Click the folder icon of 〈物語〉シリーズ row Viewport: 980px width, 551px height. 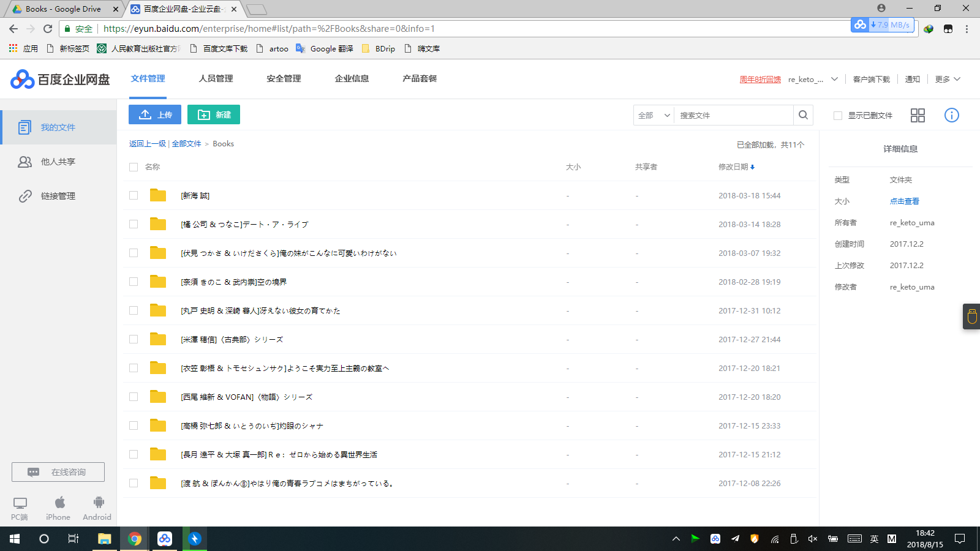[x=158, y=397]
